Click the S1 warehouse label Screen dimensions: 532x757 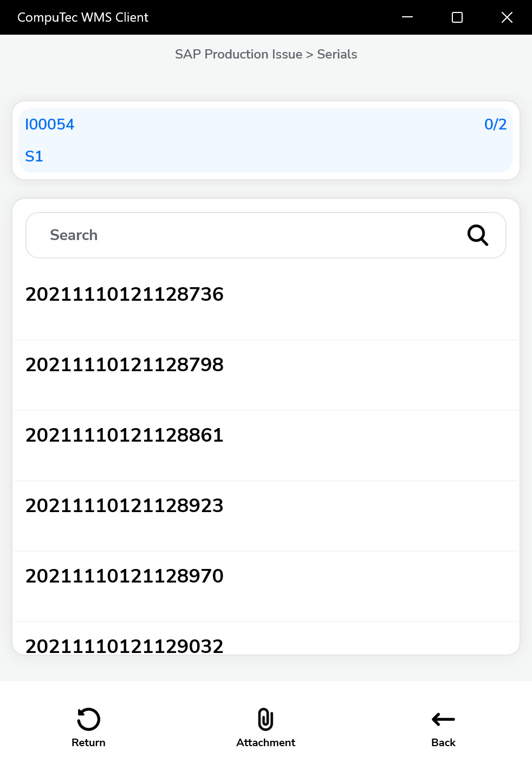point(34,157)
